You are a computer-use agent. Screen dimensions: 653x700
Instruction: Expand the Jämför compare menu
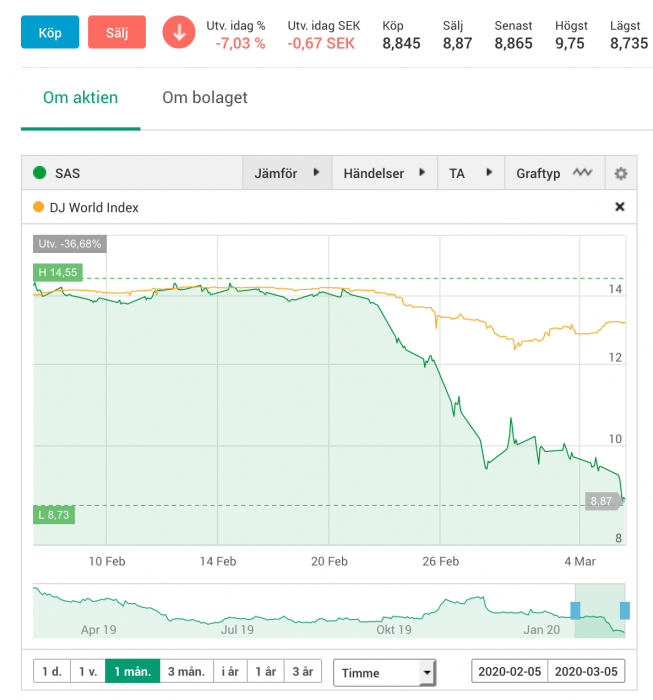(287, 173)
